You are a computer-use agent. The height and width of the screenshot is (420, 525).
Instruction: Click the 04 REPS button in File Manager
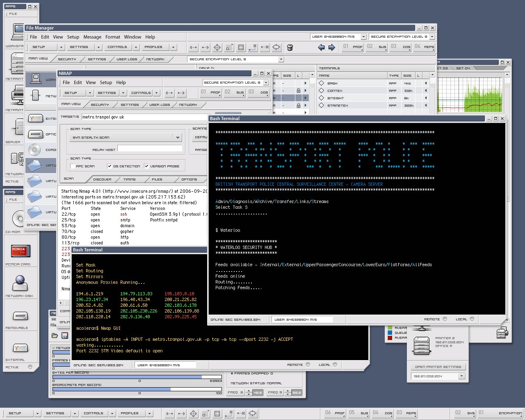pyautogui.click(x=424, y=47)
